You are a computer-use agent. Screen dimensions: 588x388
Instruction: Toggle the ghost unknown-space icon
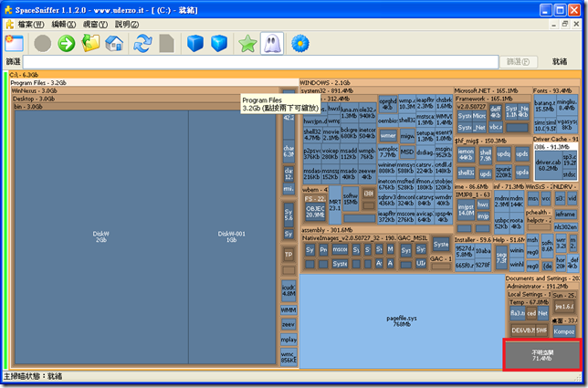tap(272, 44)
